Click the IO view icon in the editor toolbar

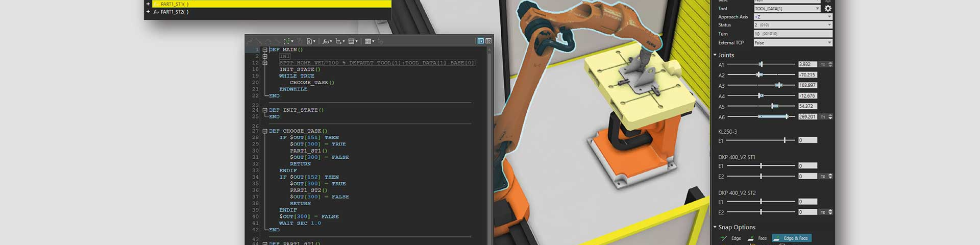click(488, 41)
